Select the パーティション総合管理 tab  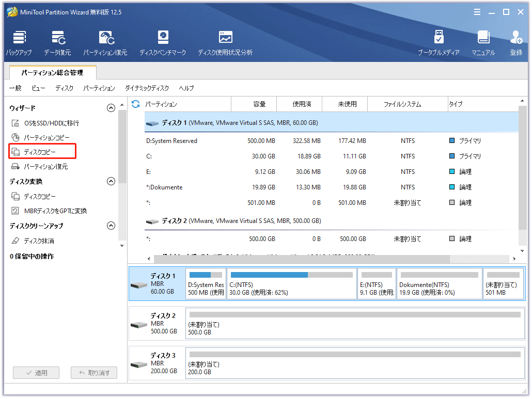click(52, 73)
